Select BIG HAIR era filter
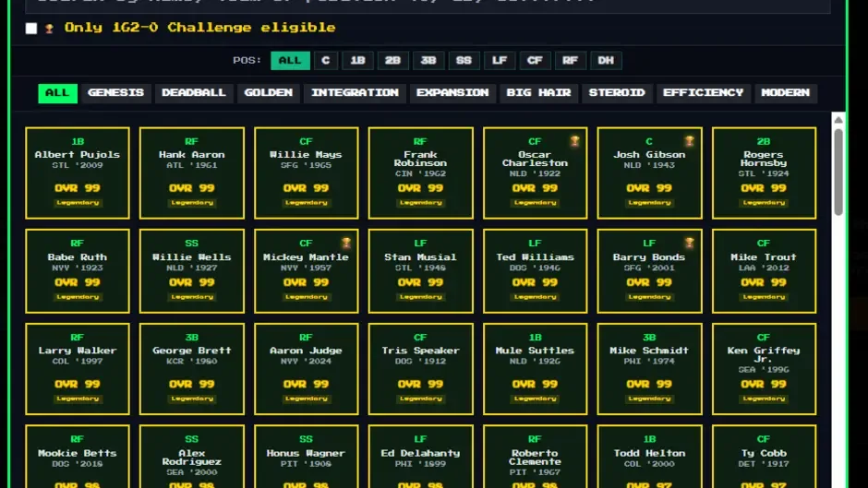Screen dimensions: 868x488 pos(538,93)
